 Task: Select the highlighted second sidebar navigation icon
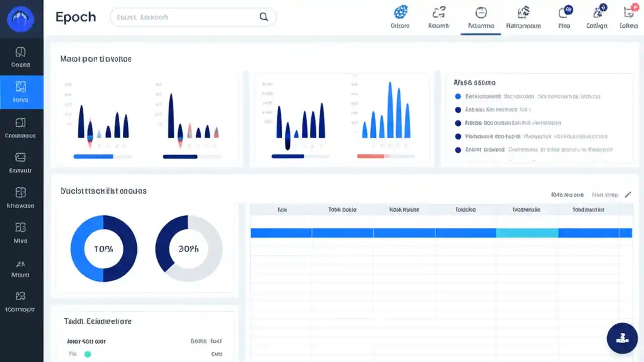coord(21,90)
